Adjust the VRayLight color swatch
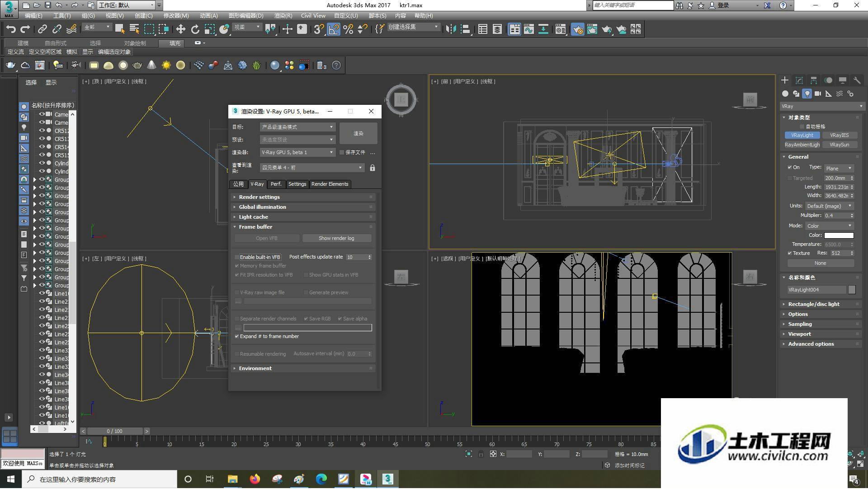868x489 pixels. coord(839,235)
